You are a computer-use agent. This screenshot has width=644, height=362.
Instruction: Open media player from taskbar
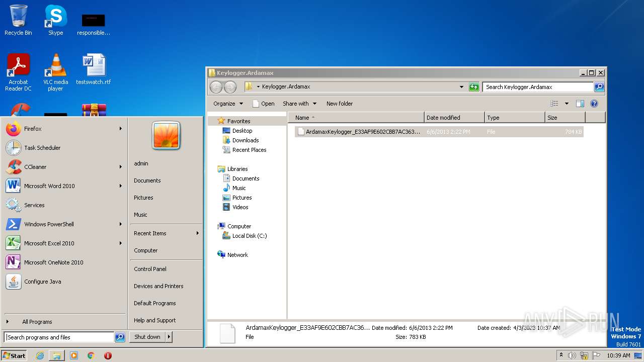tap(74, 355)
